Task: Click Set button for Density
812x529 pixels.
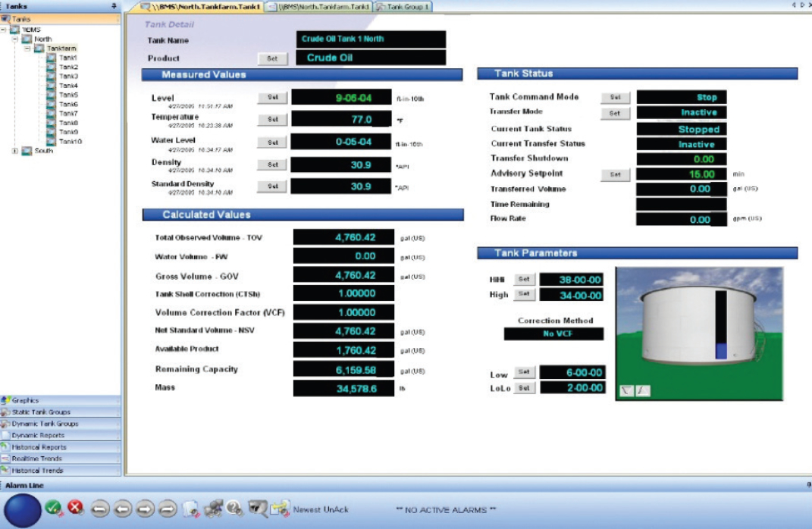Action: click(x=272, y=164)
